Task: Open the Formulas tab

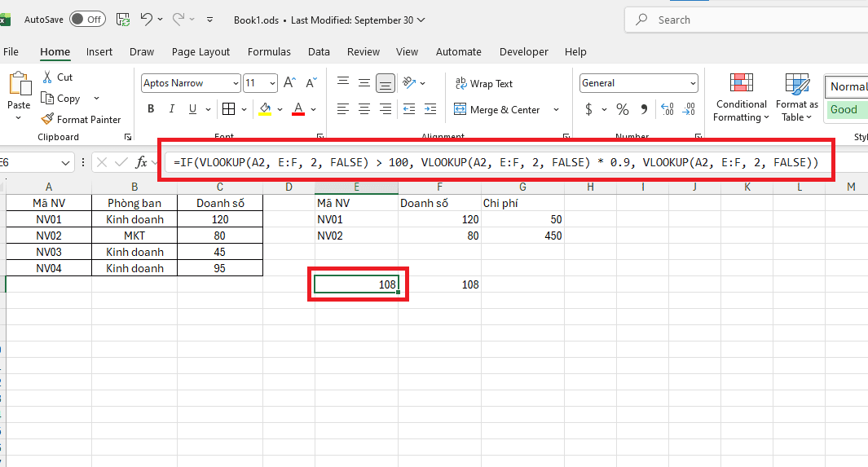Action: (269, 51)
